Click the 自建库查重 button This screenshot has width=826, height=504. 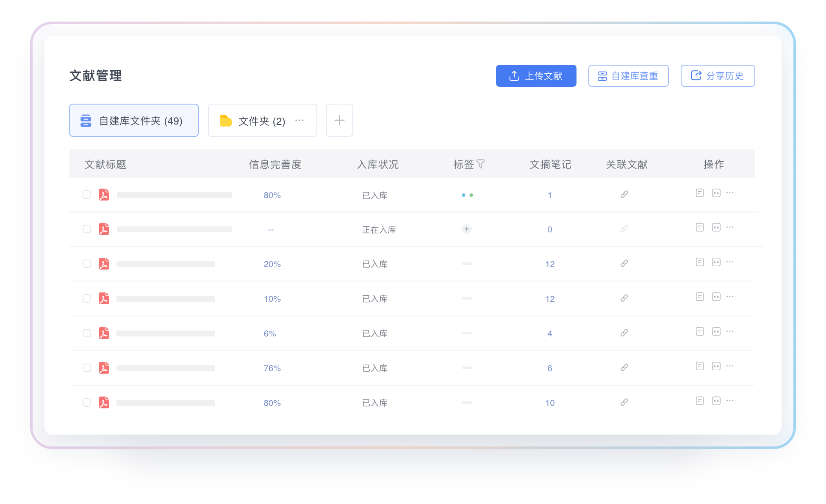628,76
